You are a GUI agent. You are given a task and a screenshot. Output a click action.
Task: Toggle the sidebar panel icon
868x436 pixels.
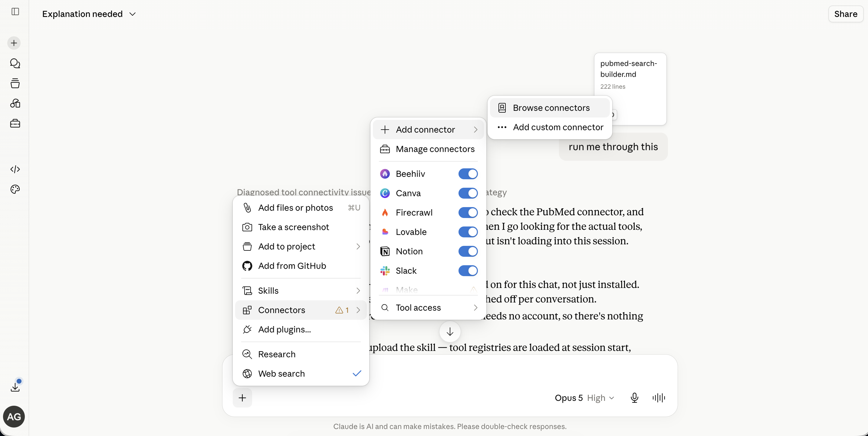tap(15, 12)
